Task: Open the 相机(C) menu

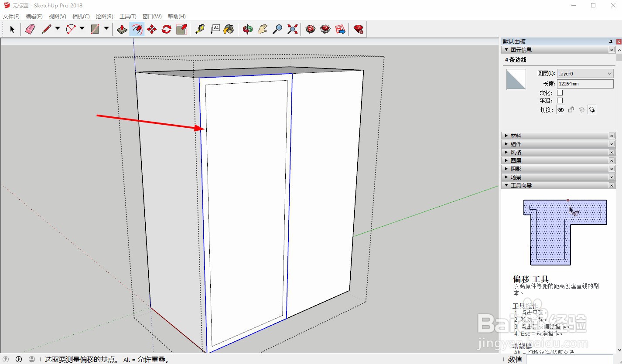Action: tap(81, 17)
